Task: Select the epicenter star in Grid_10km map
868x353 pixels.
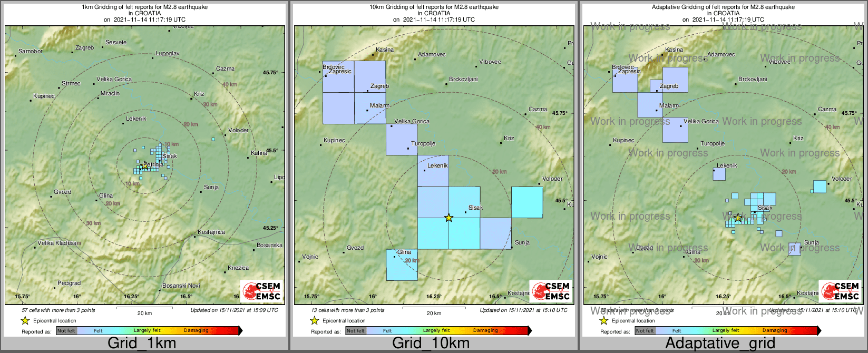Action: click(x=448, y=218)
